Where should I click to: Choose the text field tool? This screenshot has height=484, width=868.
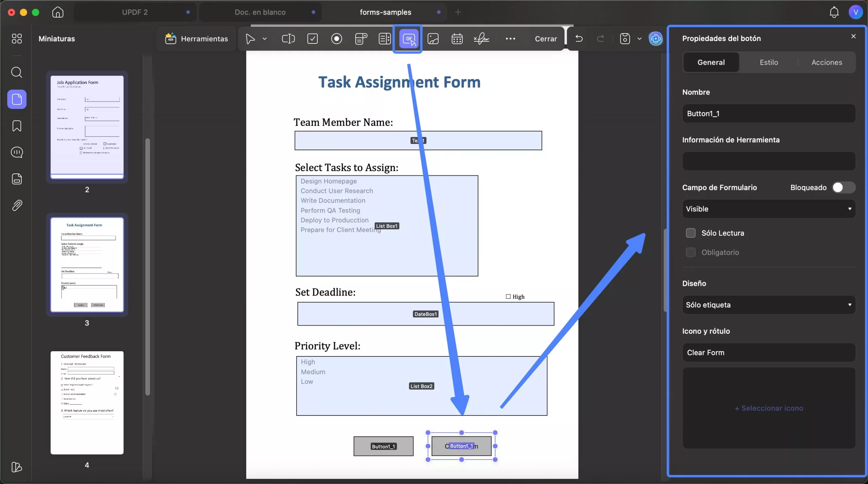coord(288,39)
